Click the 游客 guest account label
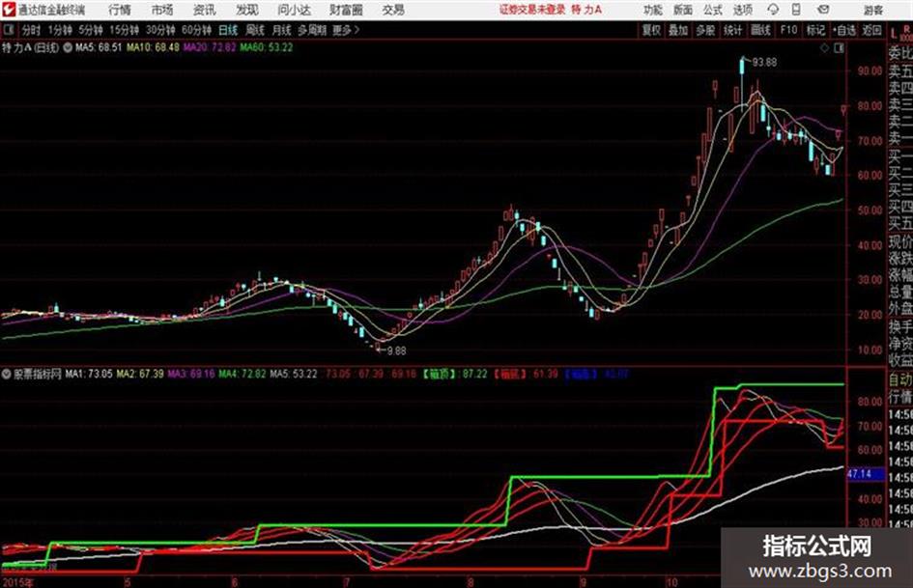Viewport: 913px width, 588px height. (x=872, y=10)
